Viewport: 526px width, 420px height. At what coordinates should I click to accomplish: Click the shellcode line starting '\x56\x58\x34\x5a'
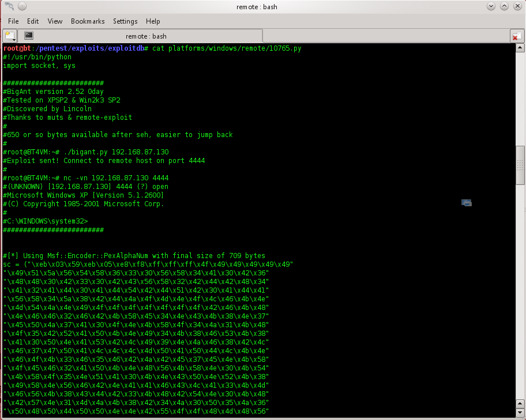(x=136, y=299)
